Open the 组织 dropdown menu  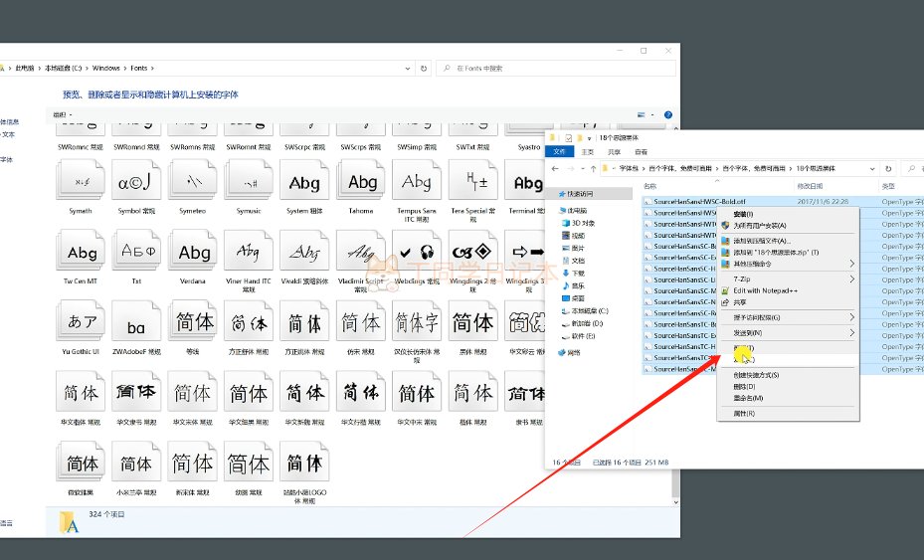pos(62,114)
